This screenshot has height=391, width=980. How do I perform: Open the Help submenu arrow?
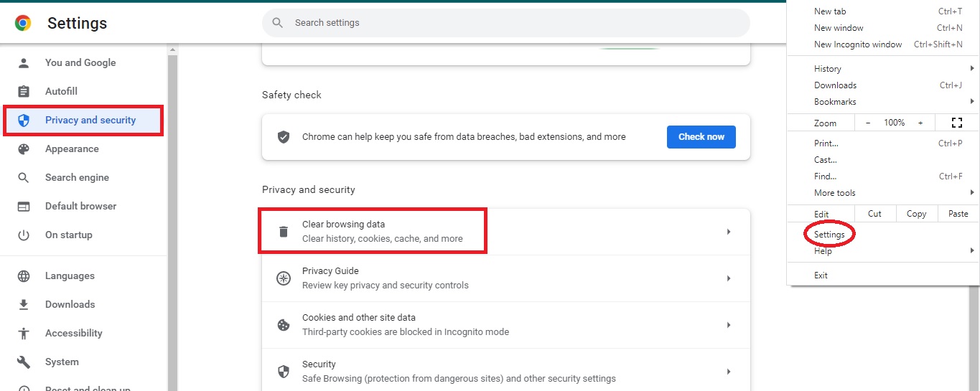(x=972, y=250)
